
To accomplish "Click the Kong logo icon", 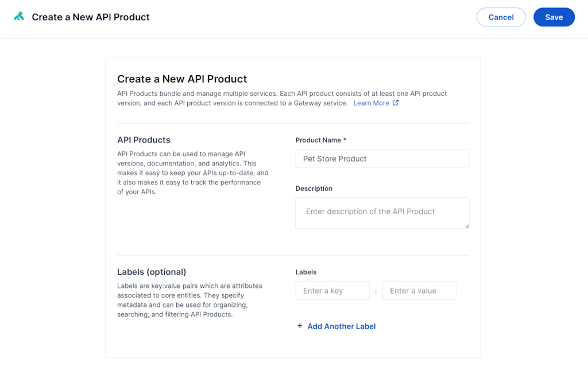I will (19, 17).
